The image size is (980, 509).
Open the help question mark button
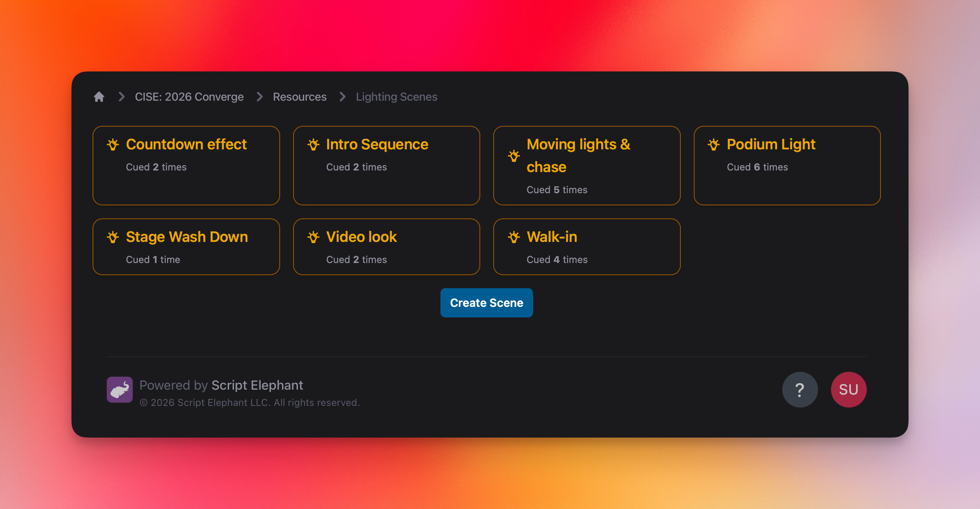[x=800, y=390]
